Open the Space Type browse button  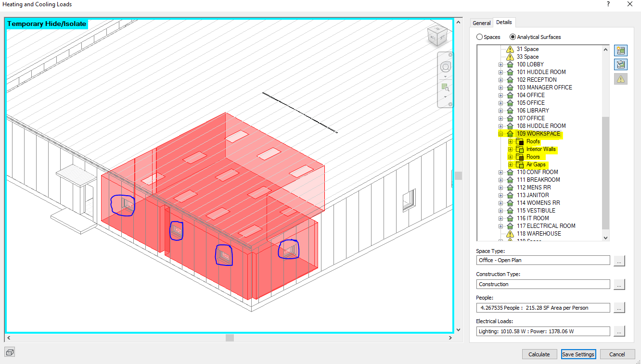[x=620, y=261]
